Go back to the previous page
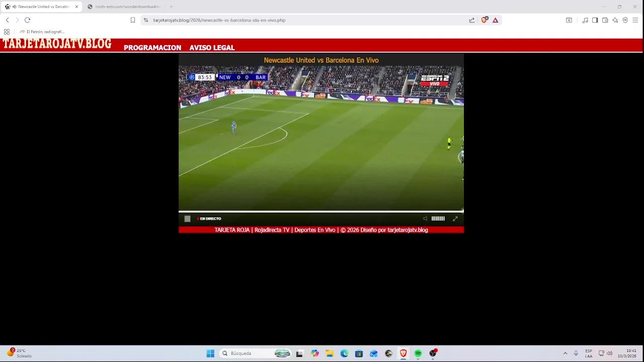644x362 pixels. tap(7, 20)
